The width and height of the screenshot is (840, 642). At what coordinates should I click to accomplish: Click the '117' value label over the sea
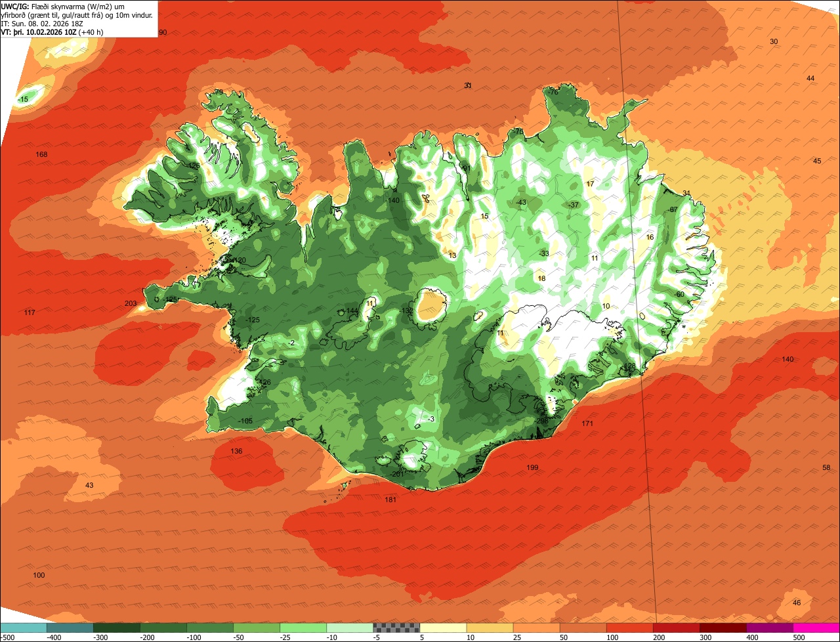pyautogui.click(x=29, y=312)
